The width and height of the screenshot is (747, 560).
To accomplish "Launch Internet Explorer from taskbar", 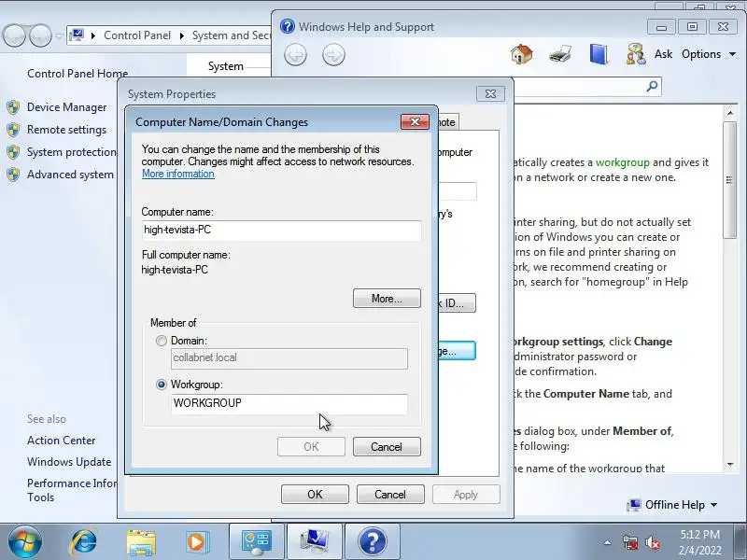I will click(x=84, y=541).
